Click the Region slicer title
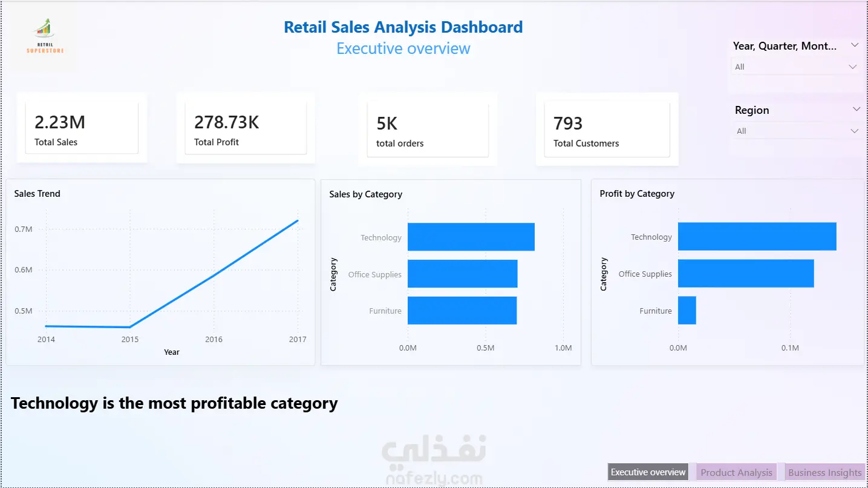This screenshot has width=868, height=488. tap(752, 110)
